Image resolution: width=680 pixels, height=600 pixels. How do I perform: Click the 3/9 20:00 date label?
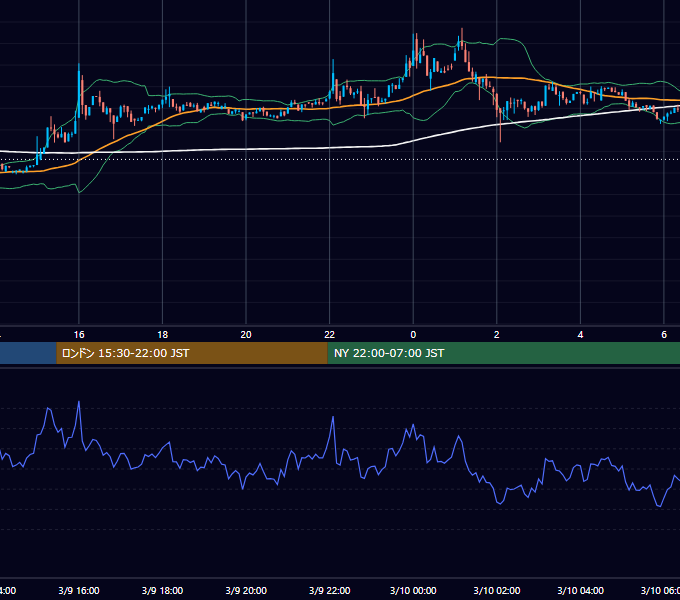[246, 590]
